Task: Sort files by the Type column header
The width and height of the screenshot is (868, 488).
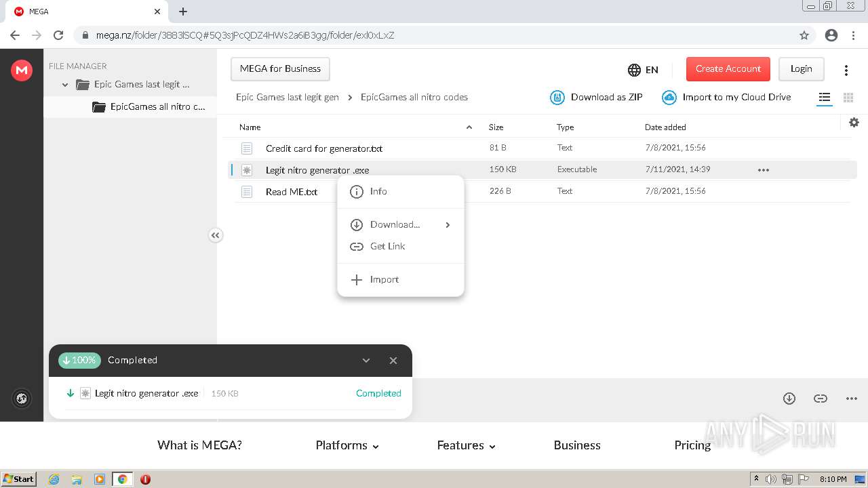Action: [x=565, y=127]
